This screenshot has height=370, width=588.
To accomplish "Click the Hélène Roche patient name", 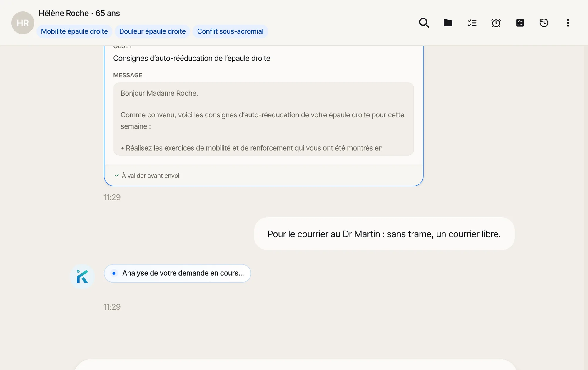I will [64, 13].
